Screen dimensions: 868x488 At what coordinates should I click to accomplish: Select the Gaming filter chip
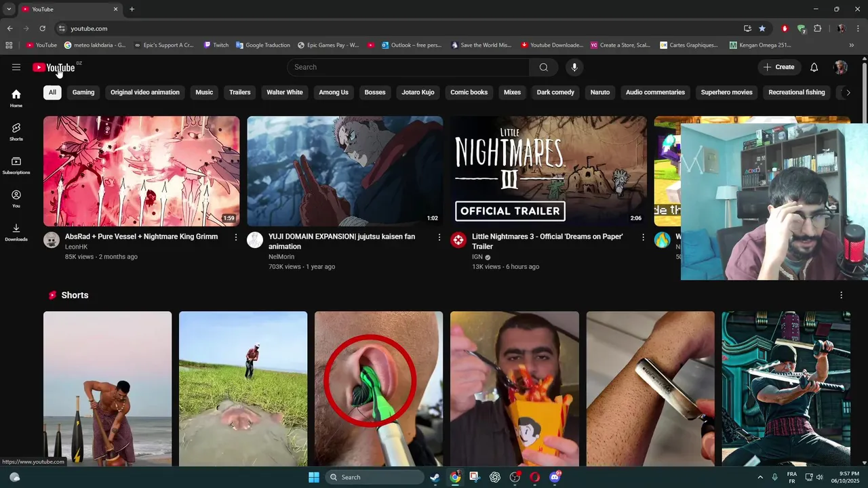83,92
